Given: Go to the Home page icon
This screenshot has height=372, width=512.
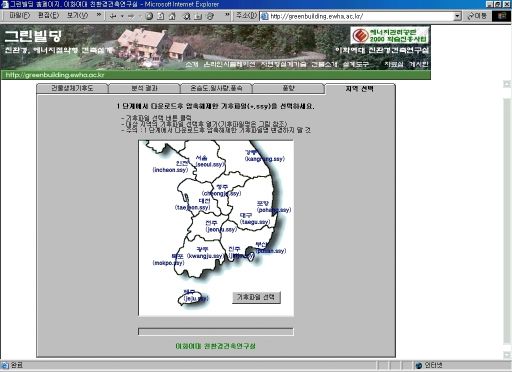Looking at the screenshot, I should pos(172,16).
